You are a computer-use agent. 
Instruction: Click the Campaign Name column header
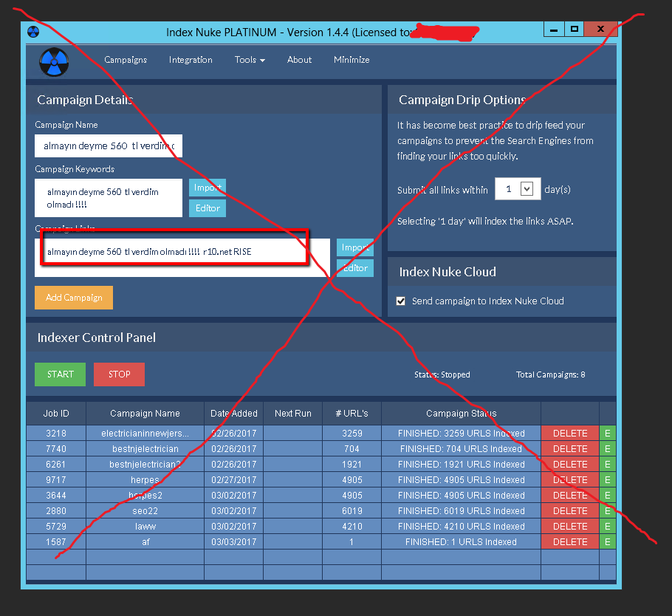pyautogui.click(x=145, y=413)
